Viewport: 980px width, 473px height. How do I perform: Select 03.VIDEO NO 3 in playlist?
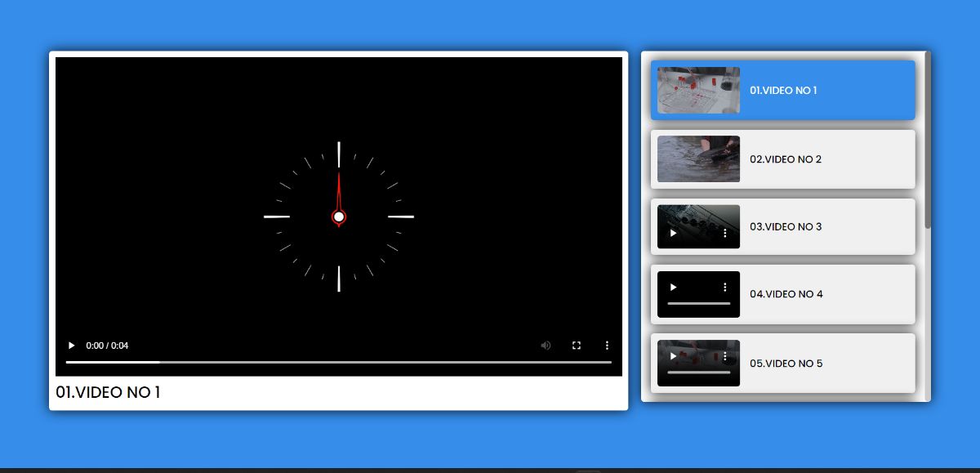[x=783, y=226]
